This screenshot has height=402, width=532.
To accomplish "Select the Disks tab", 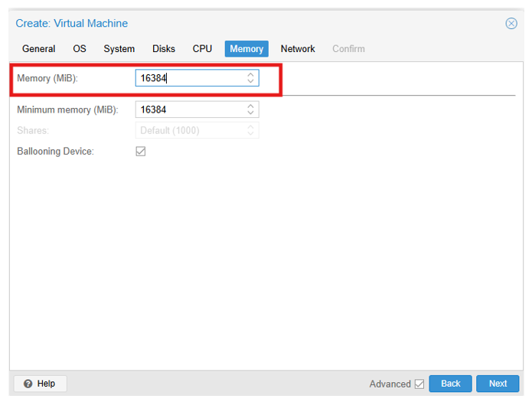I will coord(164,49).
